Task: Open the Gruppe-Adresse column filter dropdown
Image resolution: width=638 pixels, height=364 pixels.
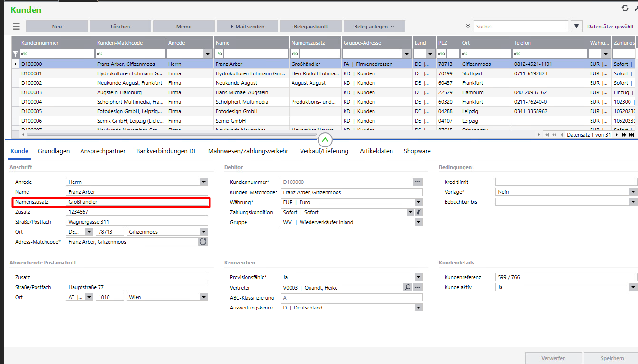Action: [x=406, y=54]
